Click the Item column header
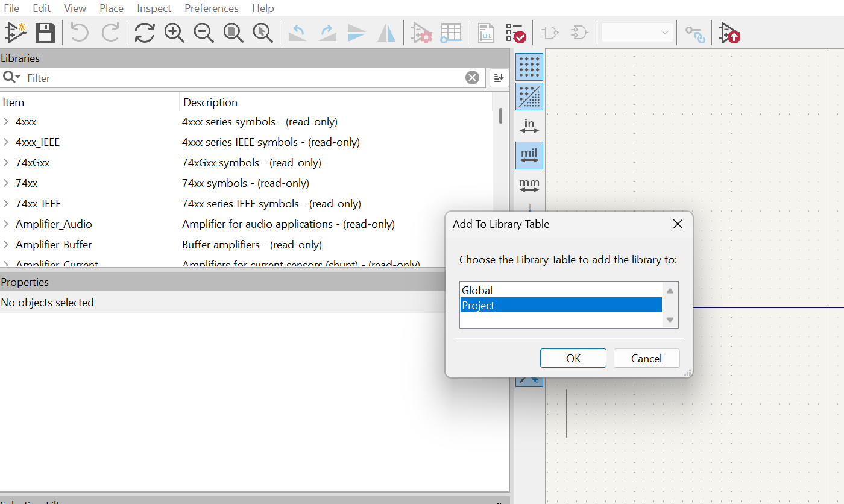This screenshot has width=844, height=504. (x=89, y=102)
